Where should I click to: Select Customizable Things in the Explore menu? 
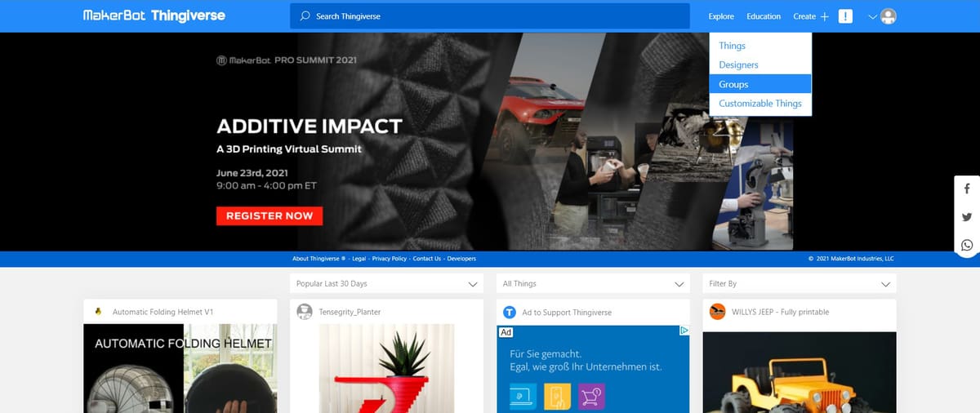[x=760, y=103]
